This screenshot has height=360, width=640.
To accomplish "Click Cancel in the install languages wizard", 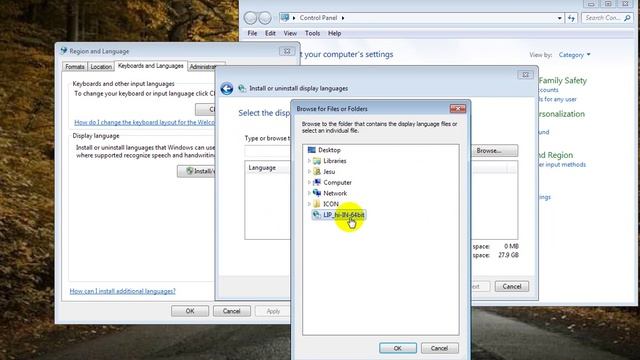I will point(512,287).
